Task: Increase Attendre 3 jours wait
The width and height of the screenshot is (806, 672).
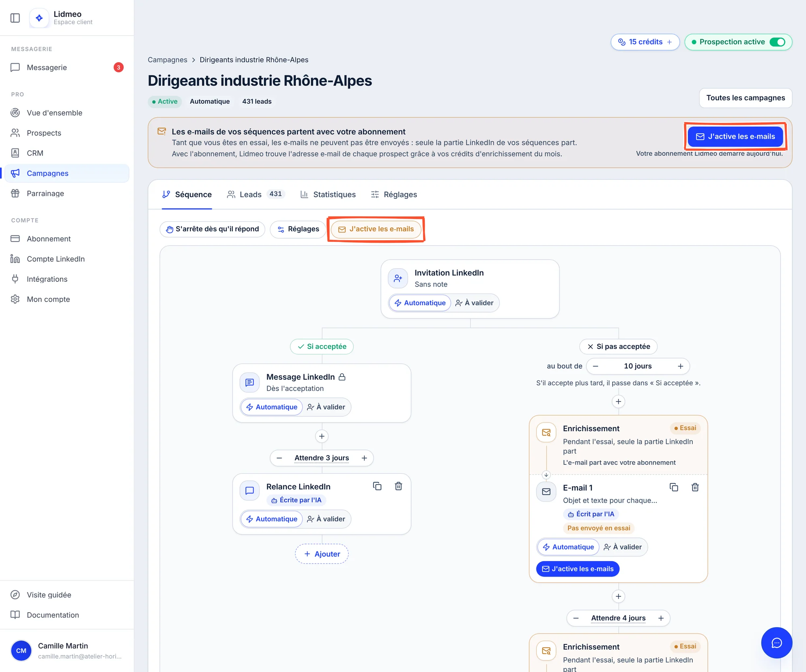Action: [364, 458]
